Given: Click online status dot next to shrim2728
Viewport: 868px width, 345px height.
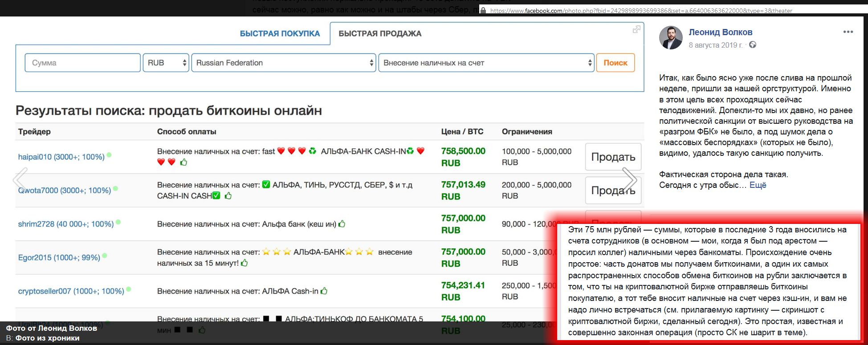Looking at the screenshot, I should pyautogui.click(x=118, y=222).
